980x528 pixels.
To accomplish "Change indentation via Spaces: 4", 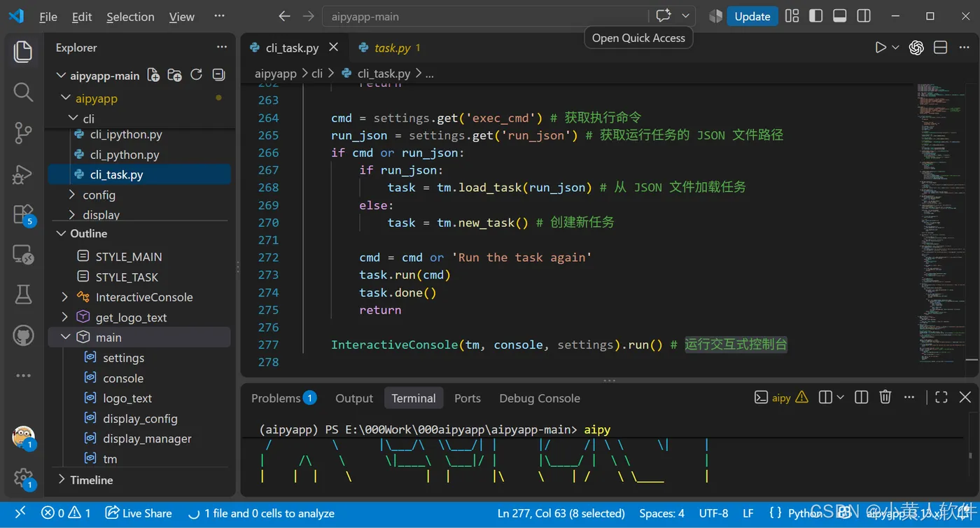I will coord(661,513).
